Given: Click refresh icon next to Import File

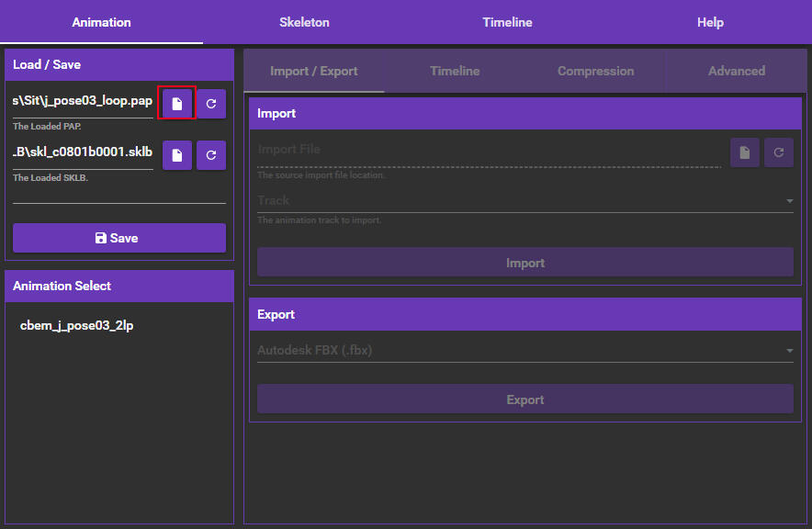Looking at the screenshot, I should pyautogui.click(x=779, y=152).
